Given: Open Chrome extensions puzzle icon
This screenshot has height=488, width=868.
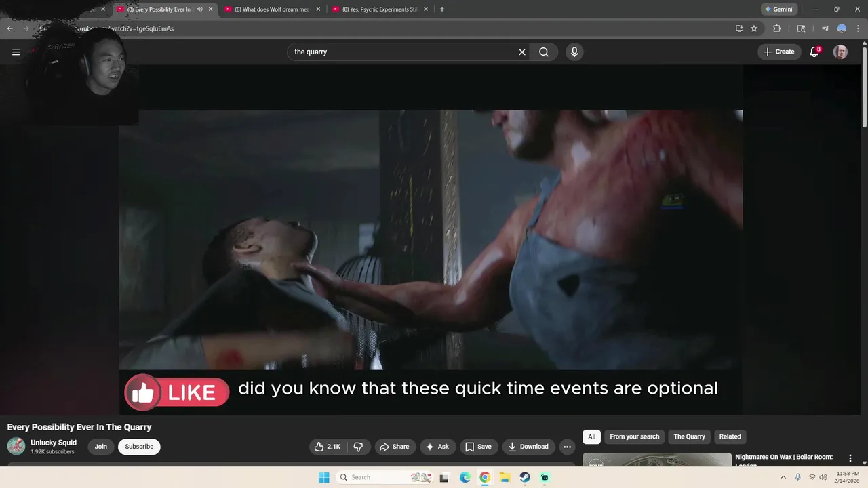Looking at the screenshot, I should coord(777,28).
